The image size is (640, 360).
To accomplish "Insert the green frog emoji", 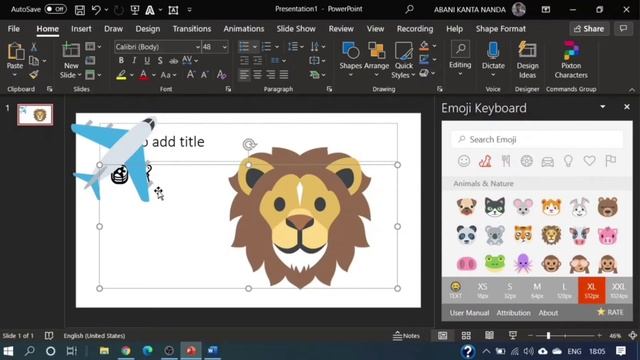I will (495, 263).
